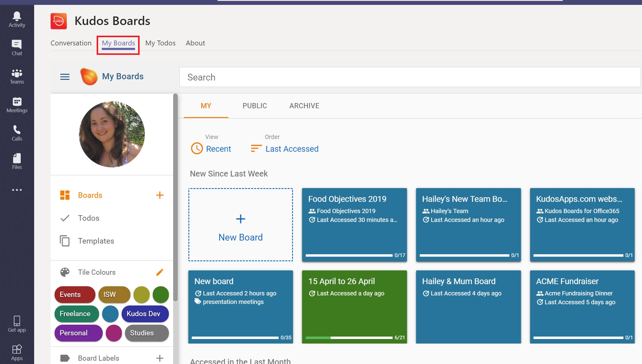Open the 'New board' tile
The width and height of the screenshot is (642, 364).
[x=241, y=307]
